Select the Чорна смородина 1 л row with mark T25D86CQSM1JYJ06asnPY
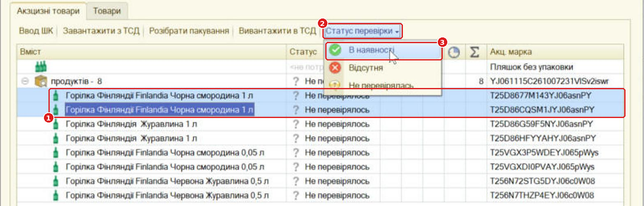The image size is (644, 206). pos(320,110)
